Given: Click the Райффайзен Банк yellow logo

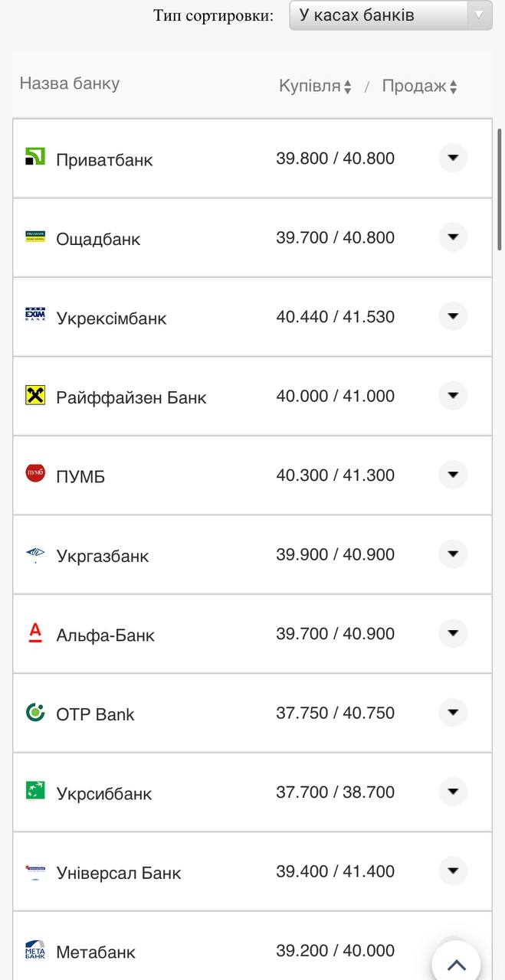Looking at the screenshot, I should tap(35, 395).
